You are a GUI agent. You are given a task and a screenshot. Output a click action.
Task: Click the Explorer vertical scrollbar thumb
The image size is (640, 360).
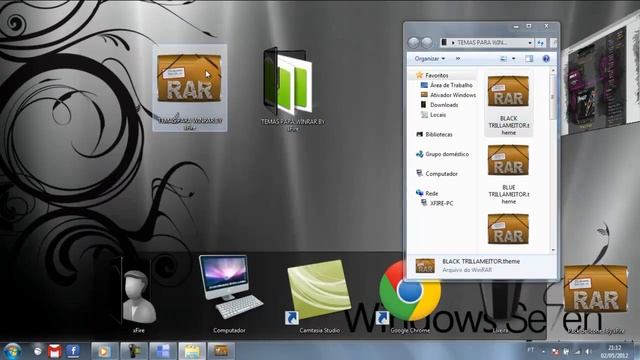pyautogui.click(x=553, y=96)
